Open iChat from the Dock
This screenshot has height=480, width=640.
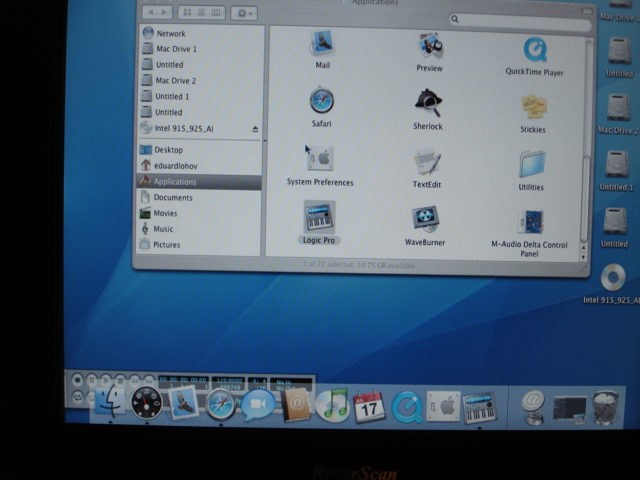pos(257,405)
